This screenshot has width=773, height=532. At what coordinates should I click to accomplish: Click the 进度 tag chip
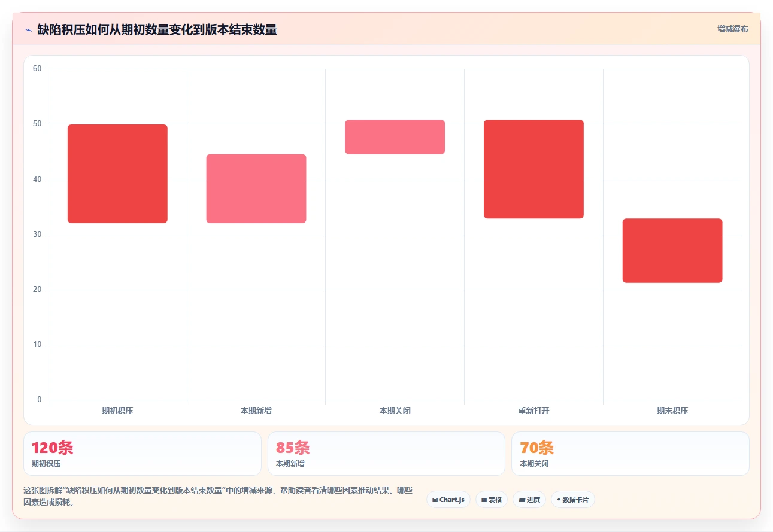pos(529,500)
